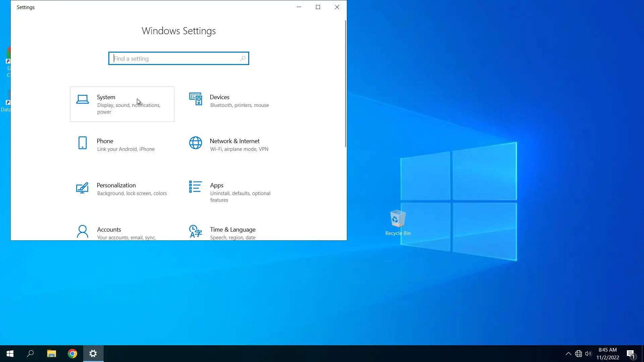Expand hidden system tray icons chevron
Screen dimensions: 644x362
(x=568, y=354)
